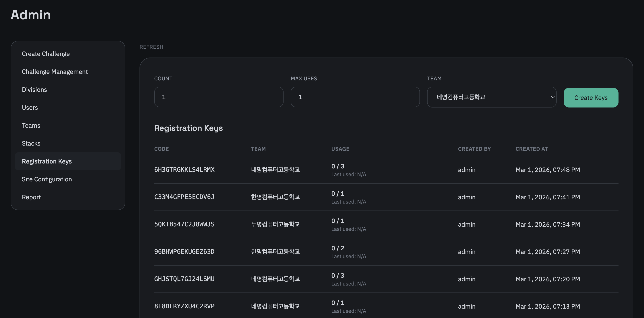Click REFRESH to reload registration keys

coord(151,47)
